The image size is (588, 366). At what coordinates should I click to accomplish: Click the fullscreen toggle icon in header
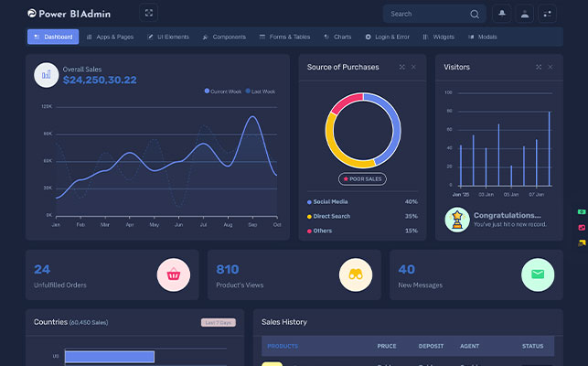click(149, 13)
